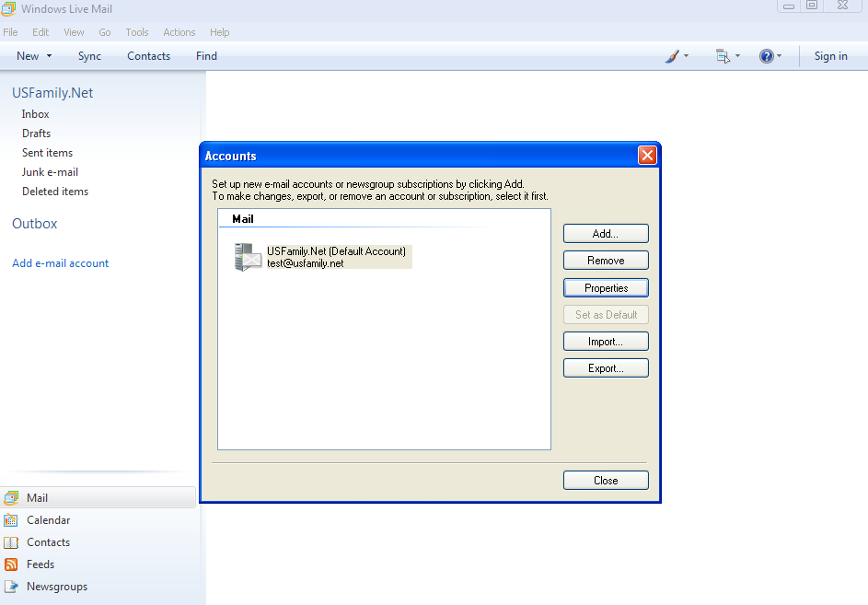Click the Import... button
868x605 pixels.
pyautogui.click(x=606, y=342)
